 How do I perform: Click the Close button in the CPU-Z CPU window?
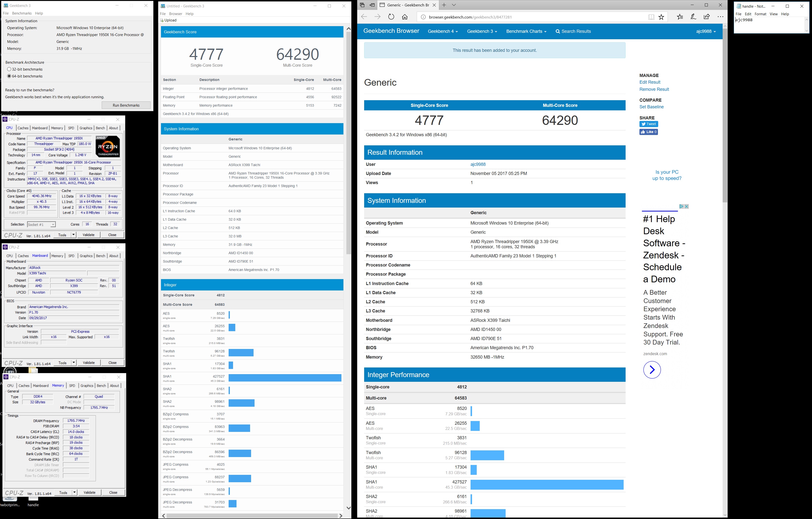(x=112, y=234)
